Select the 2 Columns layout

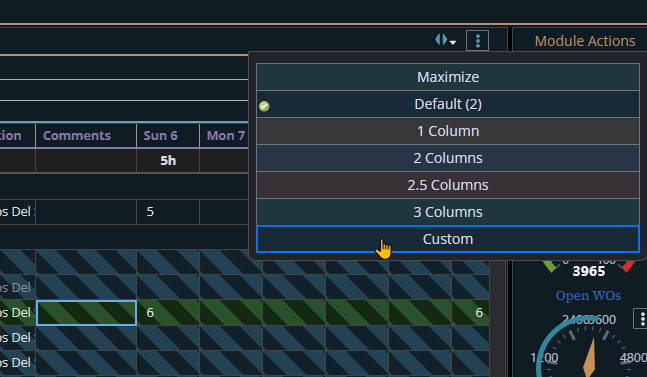[x=448, y=158]
